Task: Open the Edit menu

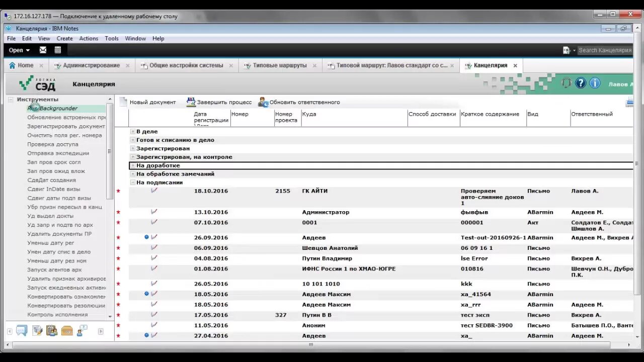Action: [27, 38]
